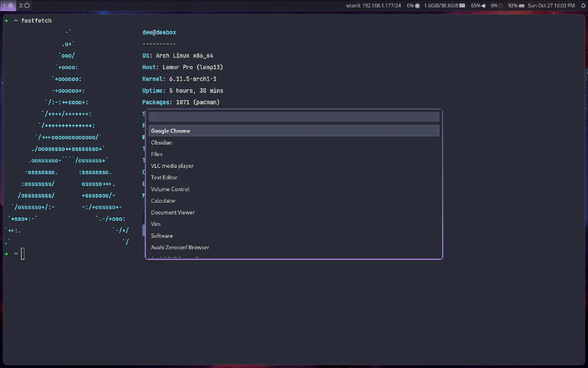The image size is (588, 368).
Task: Choose VLC media player entry
Action: click(172, 166)
